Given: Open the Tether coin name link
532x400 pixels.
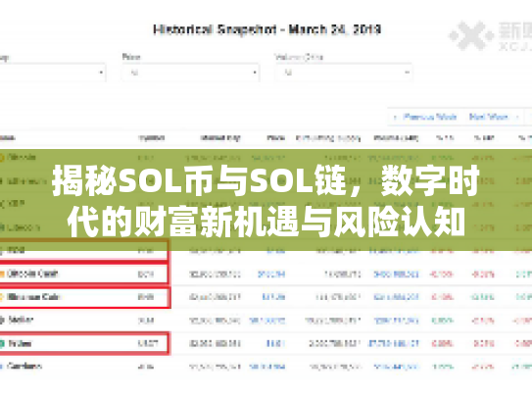Looking at the screenshot, I should [x=20, y=343].
